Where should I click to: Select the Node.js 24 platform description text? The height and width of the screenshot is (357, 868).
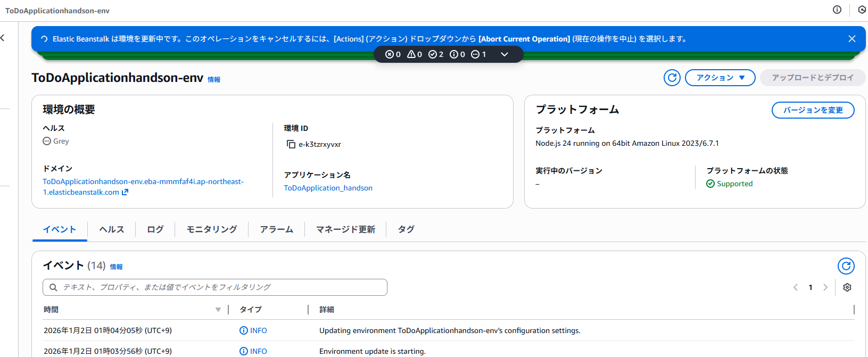pyautogui.click(x=627, y=143)
